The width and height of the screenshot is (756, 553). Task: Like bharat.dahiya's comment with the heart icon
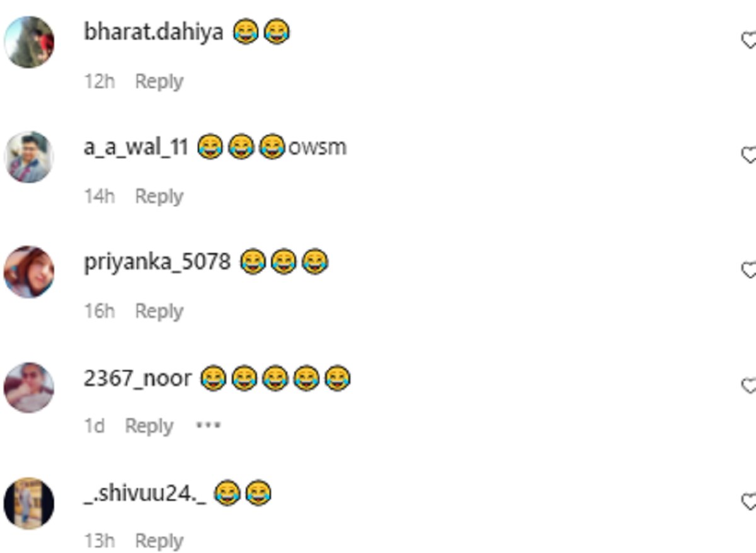(748, 41)
